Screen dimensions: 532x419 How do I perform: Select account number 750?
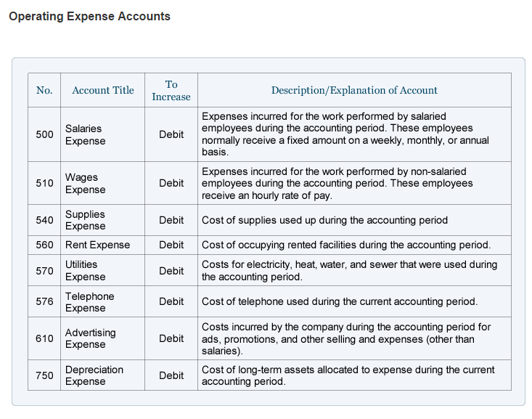[x=44, y=375]
